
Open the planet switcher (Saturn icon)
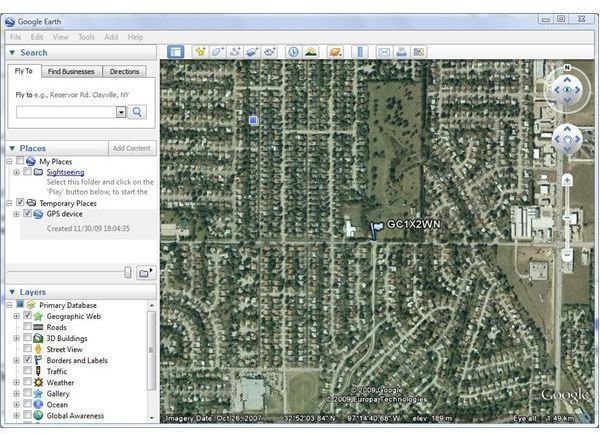335,52
